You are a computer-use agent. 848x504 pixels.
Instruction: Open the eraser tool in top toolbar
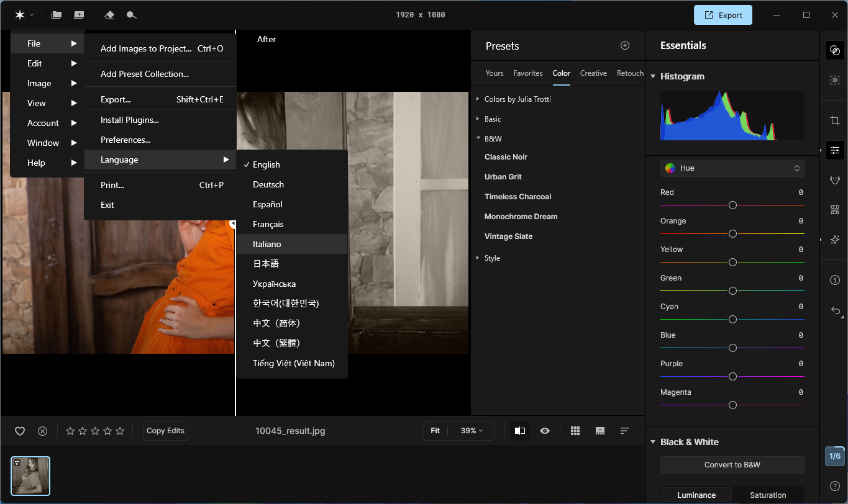click(x=110, y=15)
